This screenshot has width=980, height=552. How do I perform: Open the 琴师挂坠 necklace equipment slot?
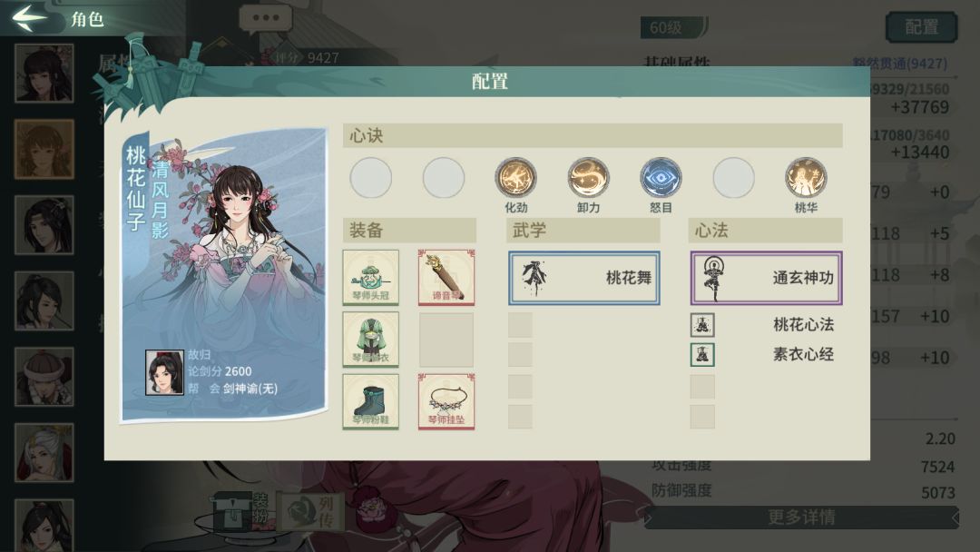(x=446, y=401)
